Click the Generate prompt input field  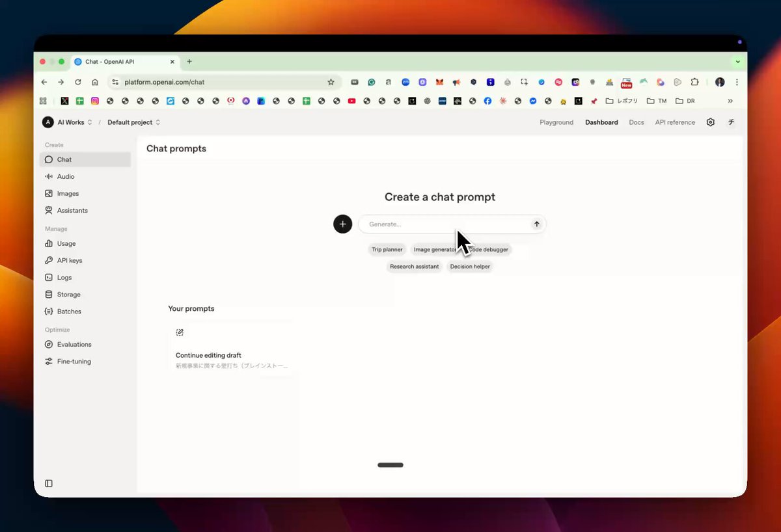point(452,224)
